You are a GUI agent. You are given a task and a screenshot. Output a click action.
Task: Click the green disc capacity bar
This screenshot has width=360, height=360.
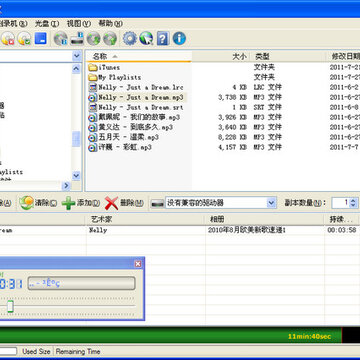click(x=171, y=336)
